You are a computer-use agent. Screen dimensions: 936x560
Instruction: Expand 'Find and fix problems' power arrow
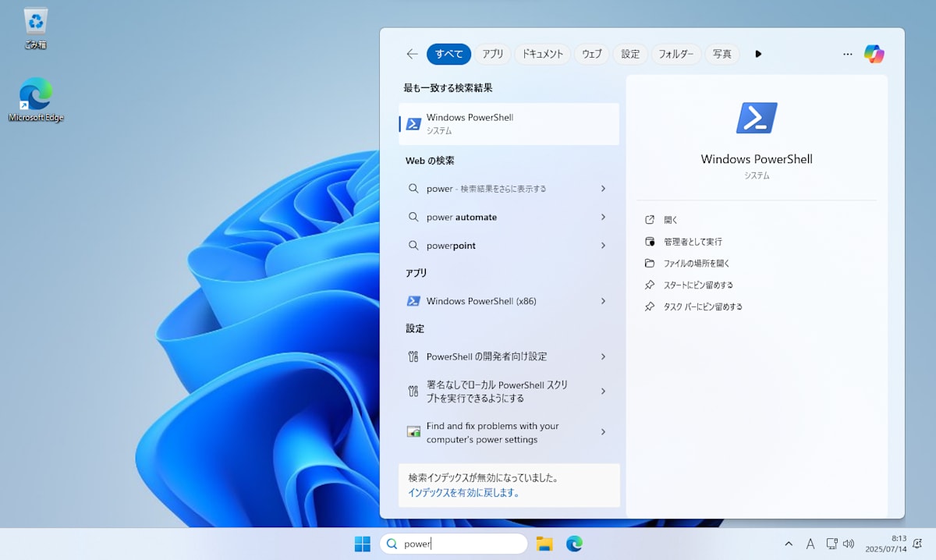[x=603, y=432]
